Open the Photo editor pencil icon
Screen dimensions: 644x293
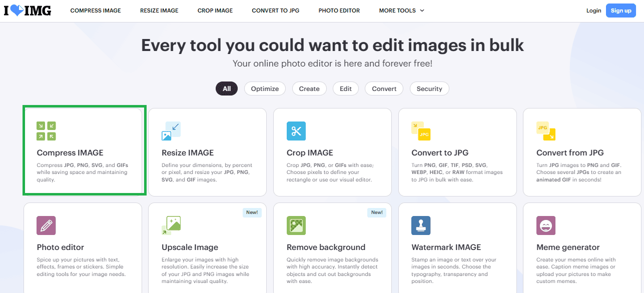point(46,225)
